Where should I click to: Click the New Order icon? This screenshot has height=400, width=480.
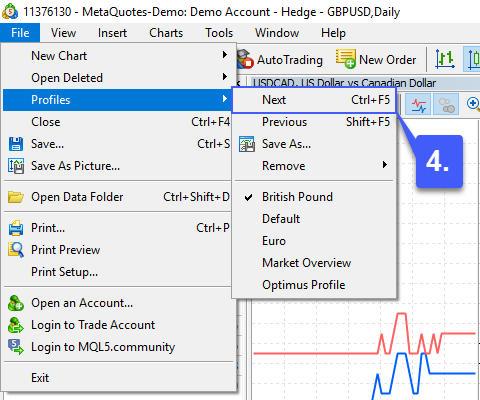click(x=346, y=59)
